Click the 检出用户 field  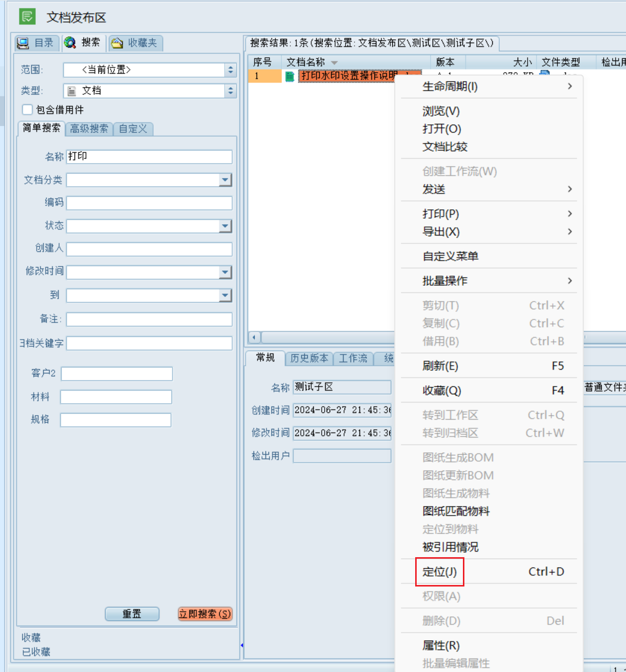click(342, 456)
